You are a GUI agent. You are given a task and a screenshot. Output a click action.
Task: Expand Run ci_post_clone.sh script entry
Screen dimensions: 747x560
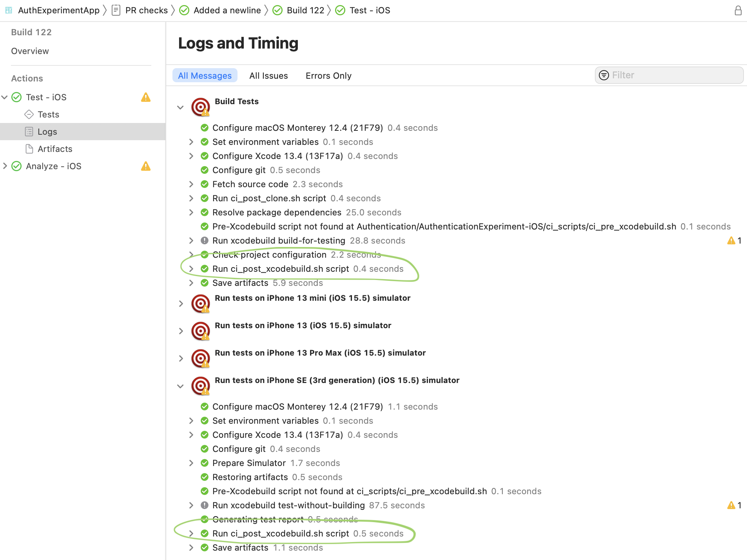point(191,198)
